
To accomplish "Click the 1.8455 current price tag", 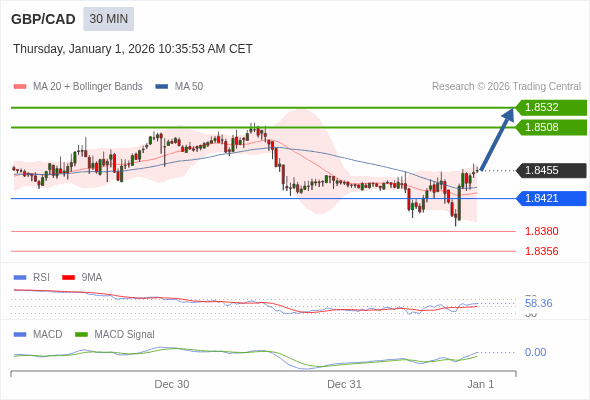I will (551, 170).
